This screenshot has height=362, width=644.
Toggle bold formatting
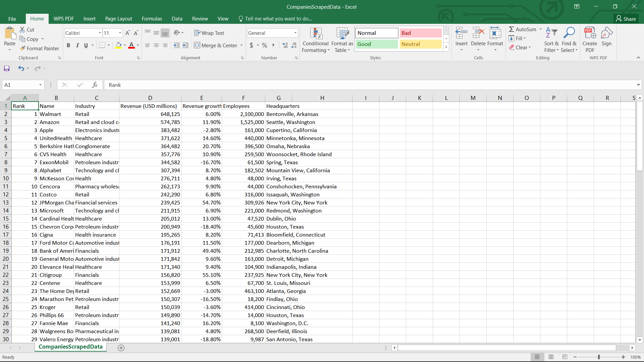[x=68, y=45]
